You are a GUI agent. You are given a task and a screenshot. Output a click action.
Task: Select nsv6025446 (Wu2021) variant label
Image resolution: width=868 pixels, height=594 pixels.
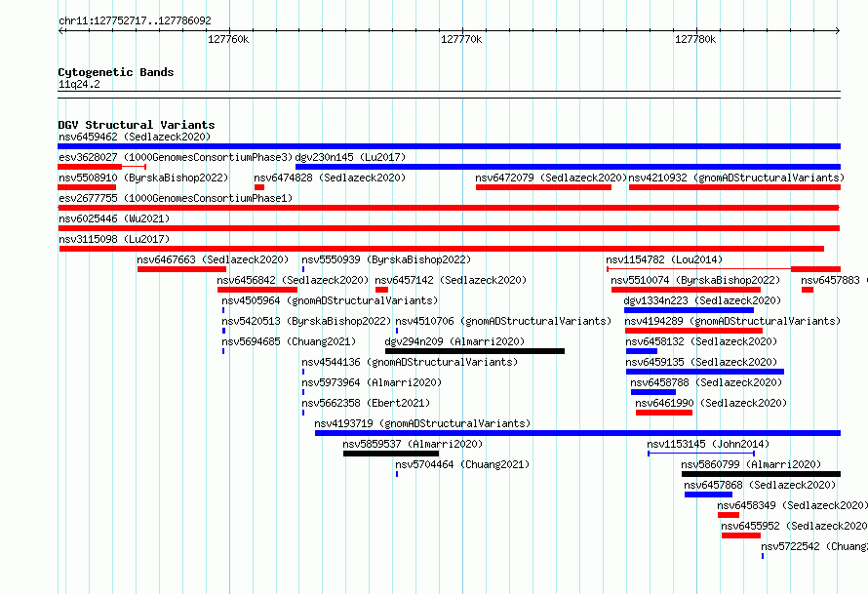click(x=114, y=218)
